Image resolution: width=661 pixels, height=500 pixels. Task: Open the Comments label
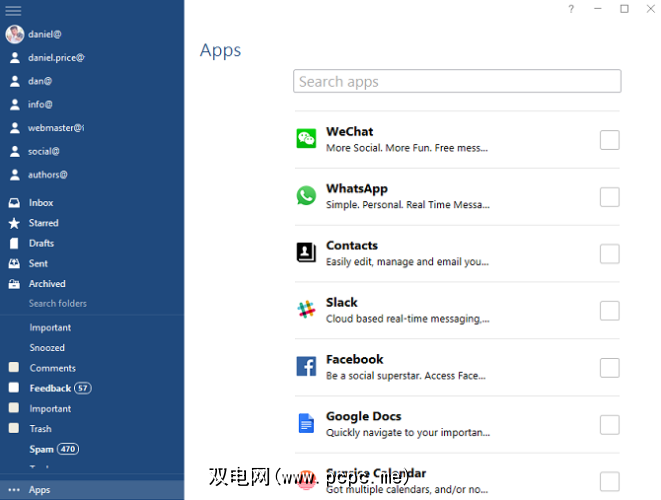pos(53,368)
